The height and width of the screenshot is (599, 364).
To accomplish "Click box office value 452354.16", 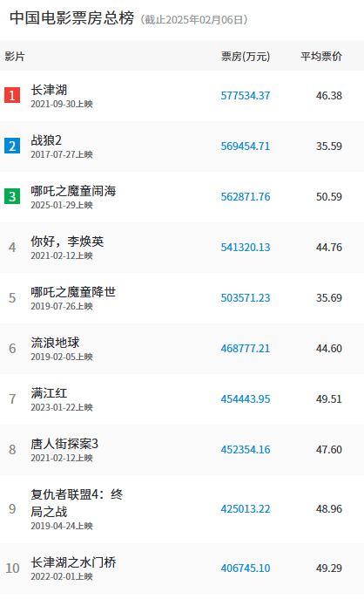I will tap(246, 450).
